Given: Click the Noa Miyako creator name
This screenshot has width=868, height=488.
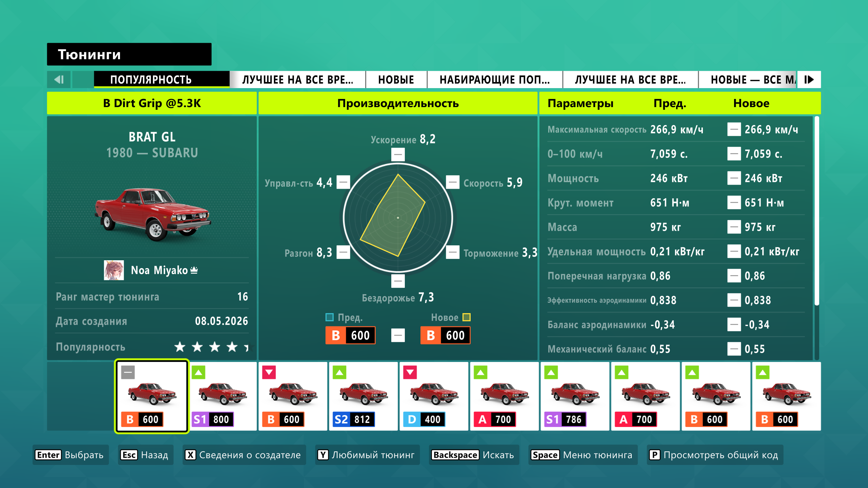Looking at the screenshot, I should (x=159, y=270).
